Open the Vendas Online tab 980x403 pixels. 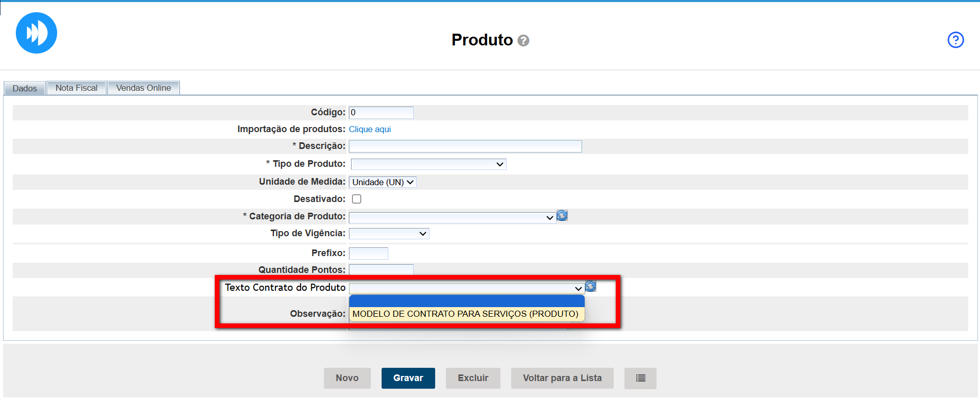[143, 88]
